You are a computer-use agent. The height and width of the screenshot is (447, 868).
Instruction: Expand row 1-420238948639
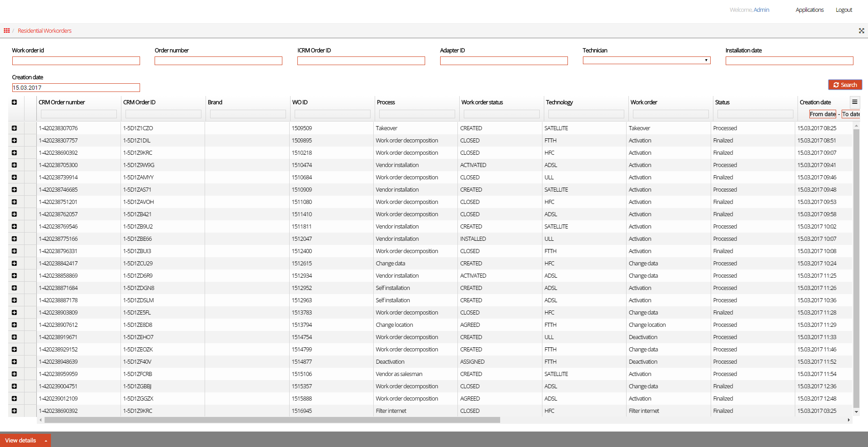click(x=15, y=362)
